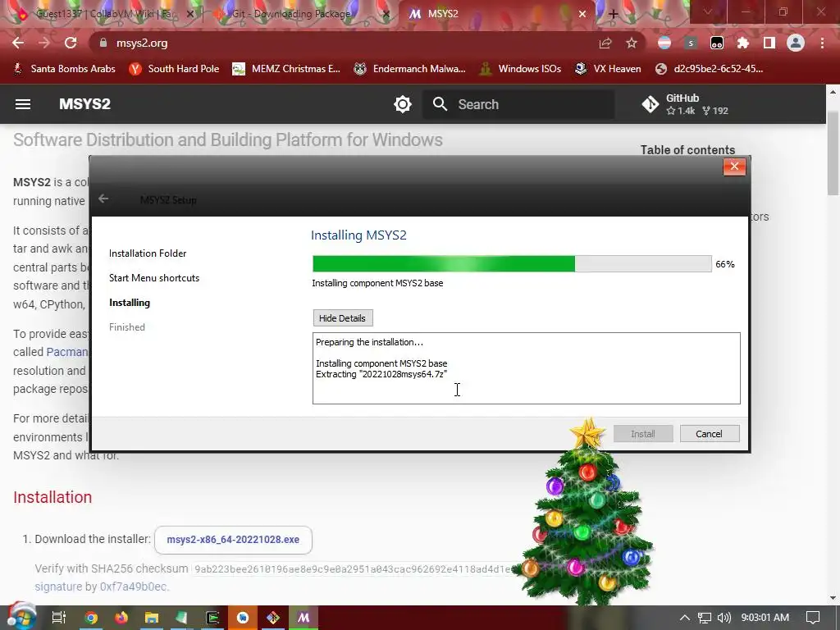Click the address bar showing msys2.org

343,43
